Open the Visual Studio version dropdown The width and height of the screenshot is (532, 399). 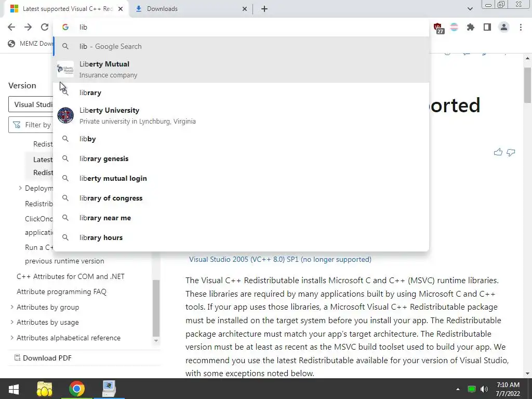pyautogui.click(x=31, y=104)
